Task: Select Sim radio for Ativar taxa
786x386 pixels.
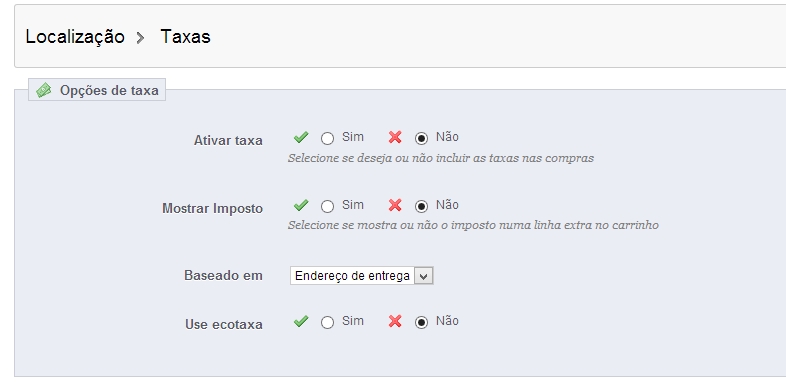Action: tap(327, 138)
